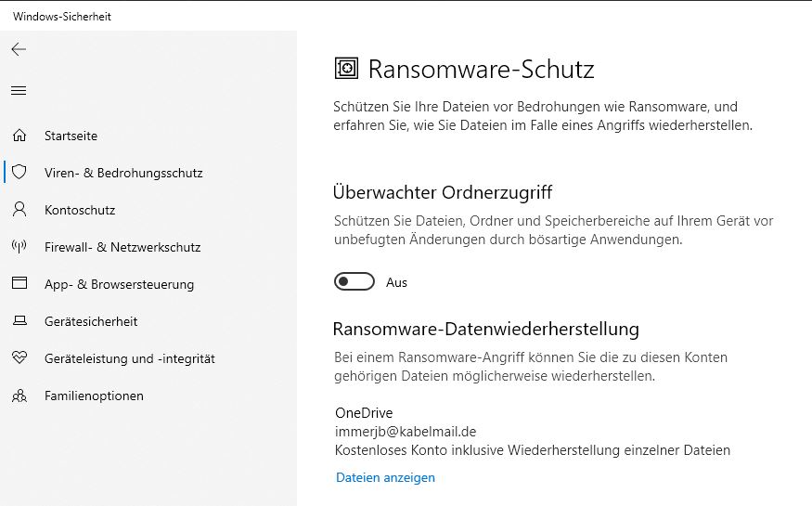Open Kontoschutz section

pyautogui.click(x=80, y=210)
